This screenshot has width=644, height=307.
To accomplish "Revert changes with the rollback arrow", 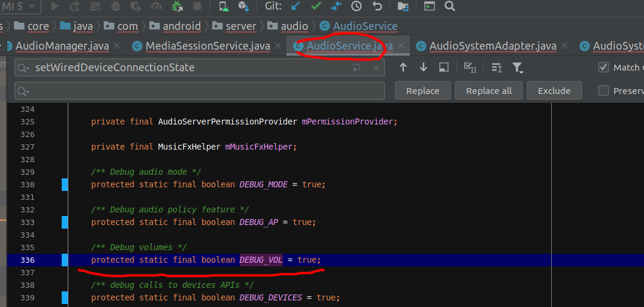I will pyautogui.click(x=377, y=6).
